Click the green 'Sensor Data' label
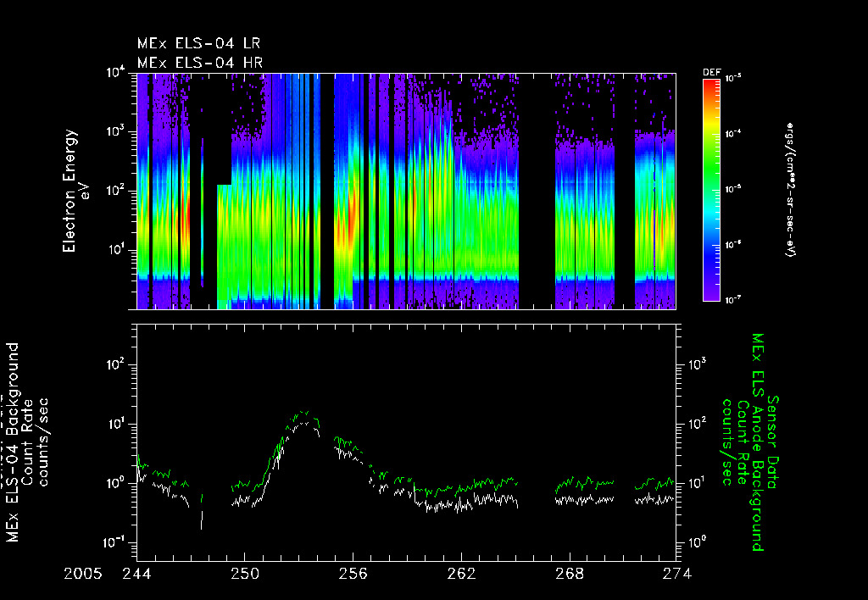The height and width of the screenshot is (600, 868). click(773, 442)
